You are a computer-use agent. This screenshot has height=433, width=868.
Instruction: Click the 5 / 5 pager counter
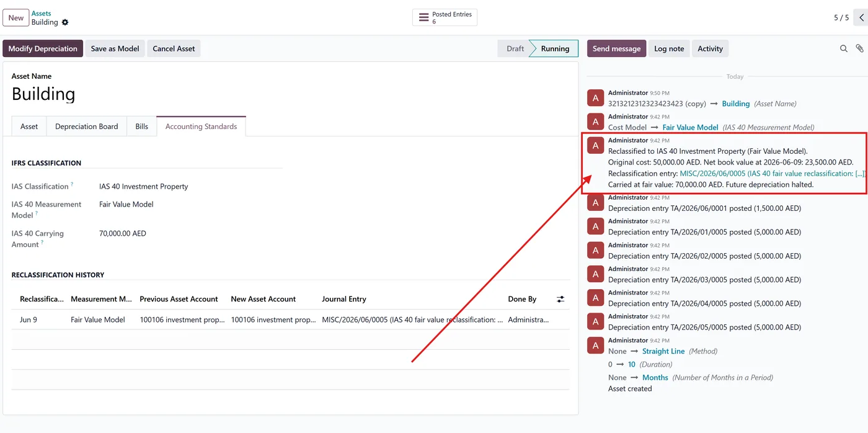[x=841, y=17]
